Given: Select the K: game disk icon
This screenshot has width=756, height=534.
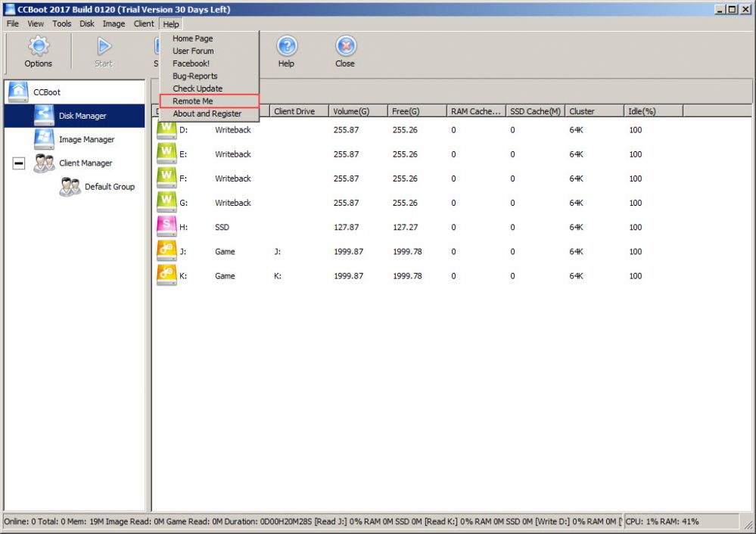Looking at the screenshot, I should point(166,275).
